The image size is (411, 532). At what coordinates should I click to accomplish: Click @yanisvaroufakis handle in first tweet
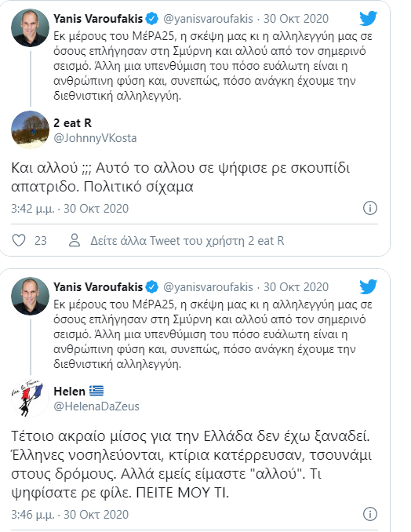208,19
